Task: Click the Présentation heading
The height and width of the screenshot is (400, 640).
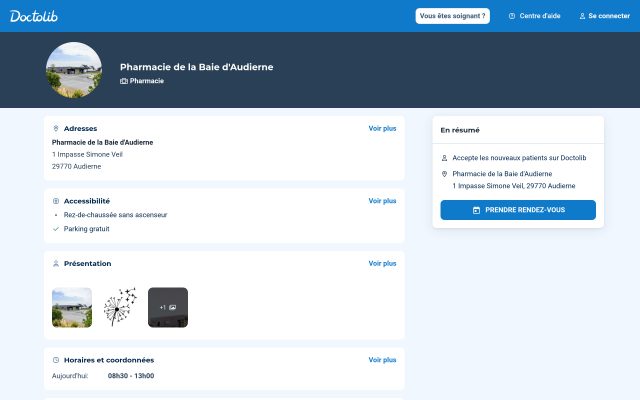Action: (87, 263)
